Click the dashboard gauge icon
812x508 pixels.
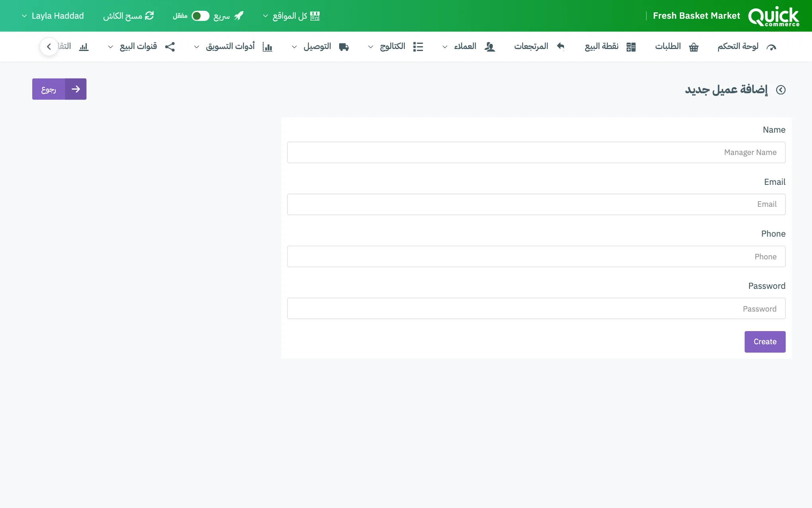(x=771, y=47)
